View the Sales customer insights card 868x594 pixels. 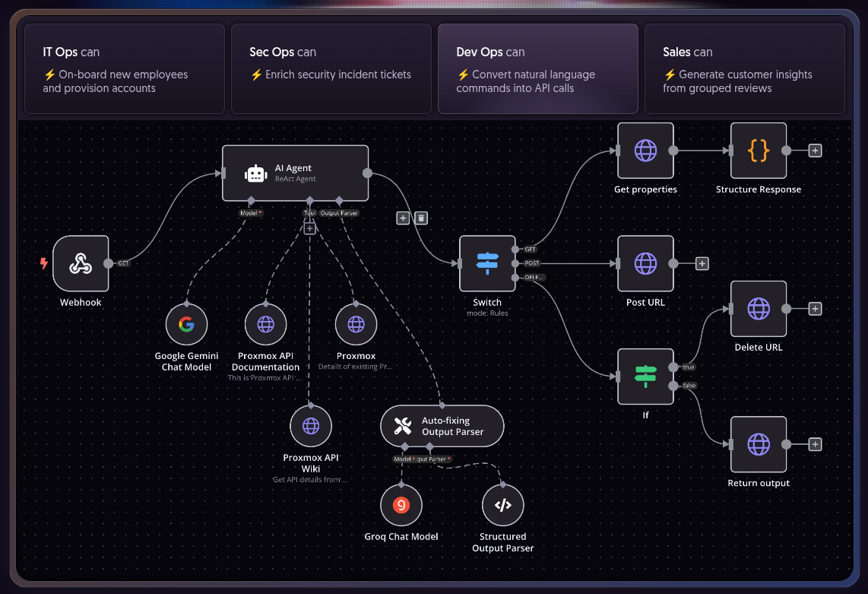744,68
